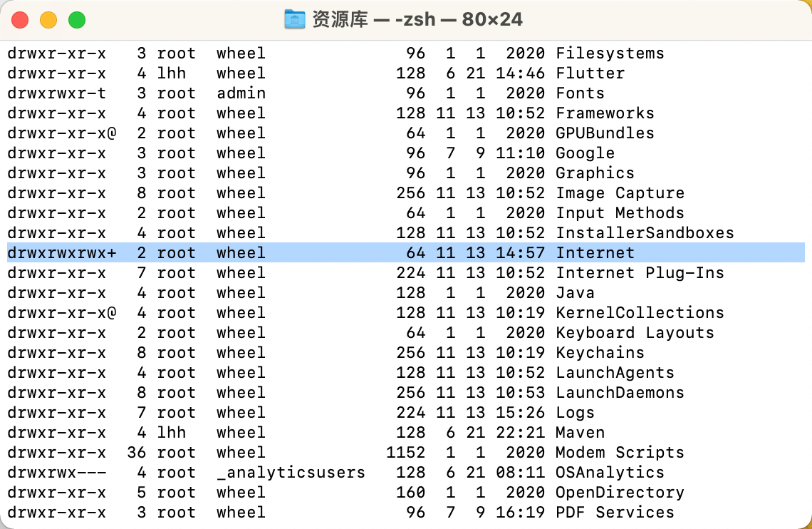812x529 pixels.
Task: Click the time '11:10' on the Google row
Action: (x=520, y=153)
